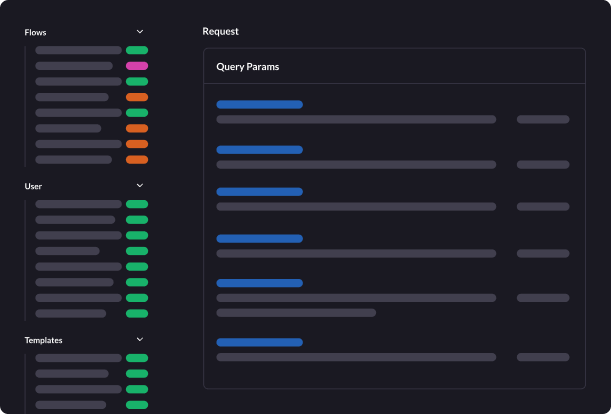The height and width of the screenshot is (414, 611).
Task: Select the first item in the Templates list
Action: [x=78, y=358]
